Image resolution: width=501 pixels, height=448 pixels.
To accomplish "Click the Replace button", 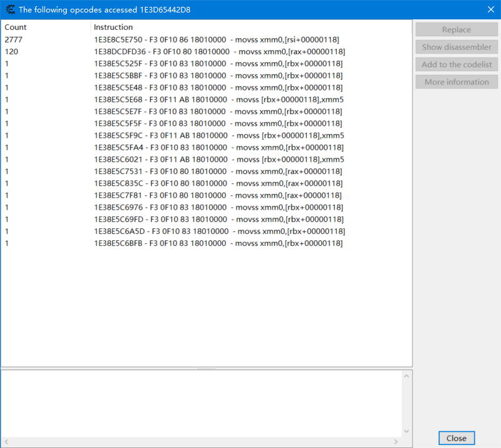I will click(456, 29).
